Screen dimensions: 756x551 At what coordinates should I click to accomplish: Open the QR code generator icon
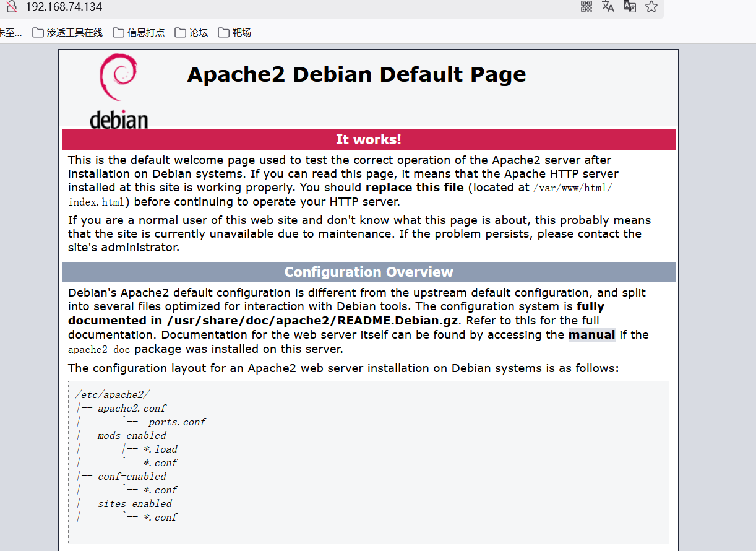pos(586,7)
